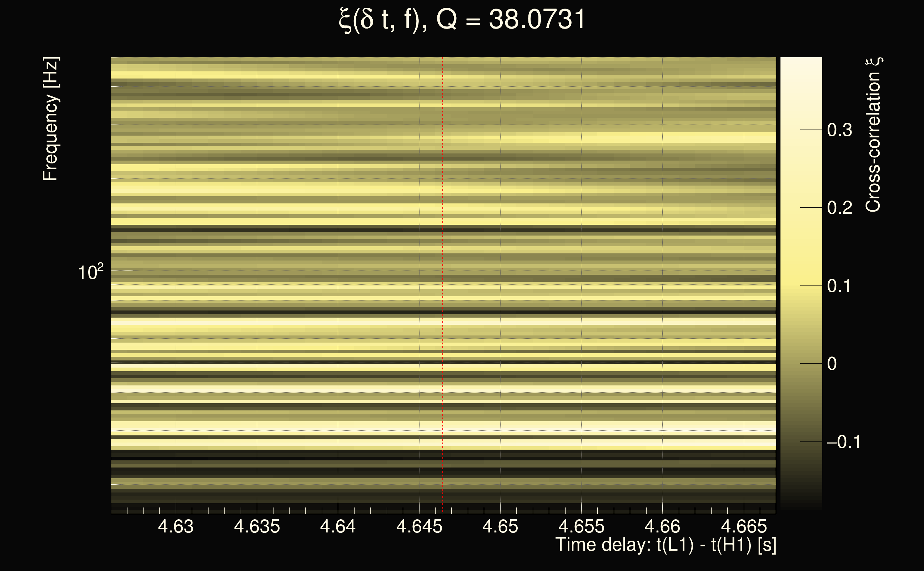
Task: Click the Cross-correlation ξ colorbar title
Action: point(873,135)
